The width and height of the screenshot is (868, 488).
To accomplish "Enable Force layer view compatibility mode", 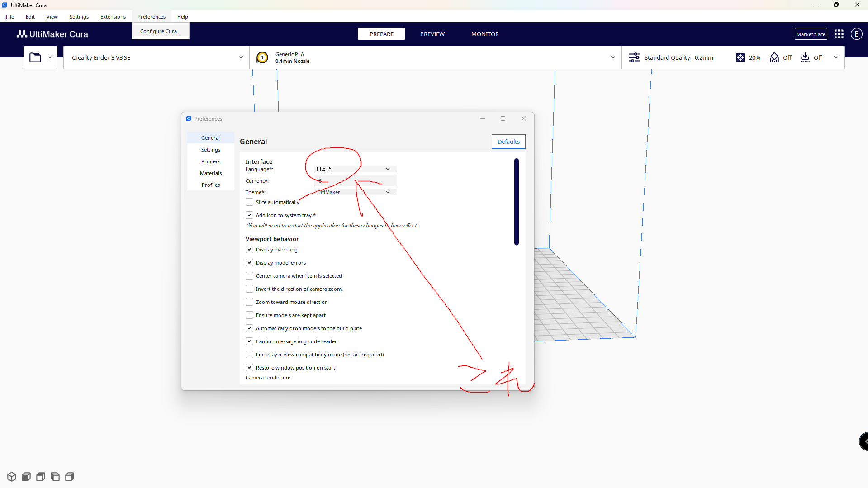I will pyautogui.click(x=250, y=355).
